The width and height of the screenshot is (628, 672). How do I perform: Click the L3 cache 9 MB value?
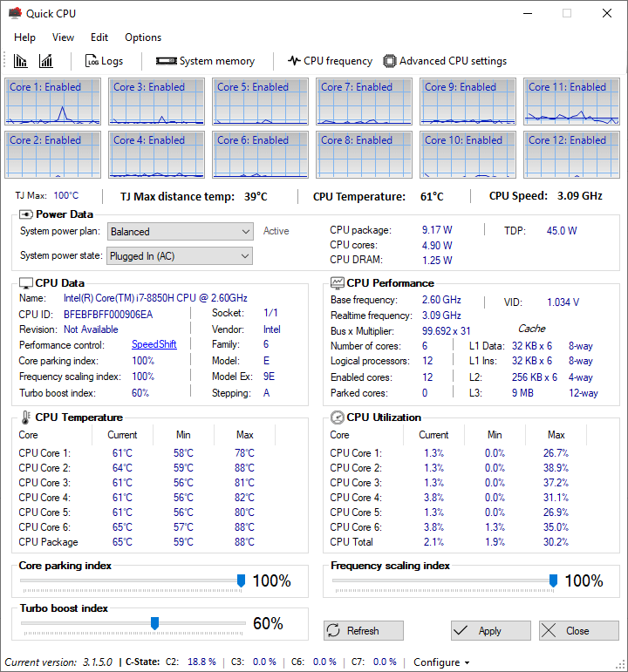point(522,393)
